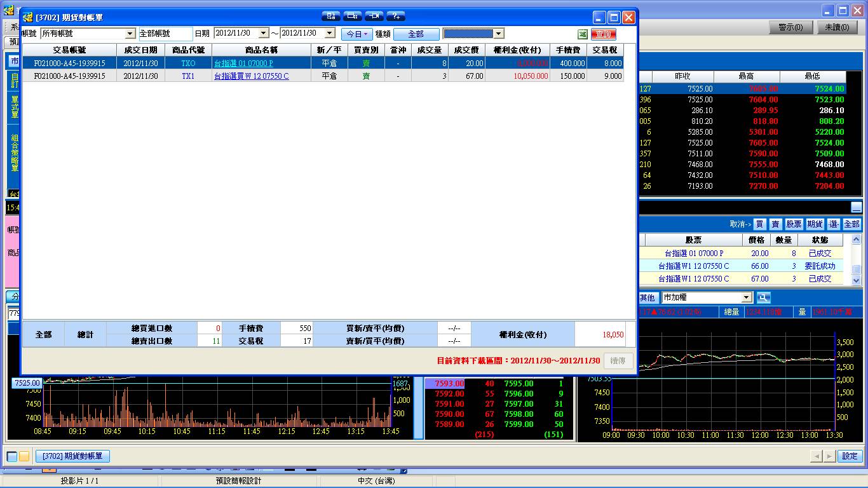This screenshot has height=488, width=868.
Task: Select the TXO product code cell
Action: 189,64
